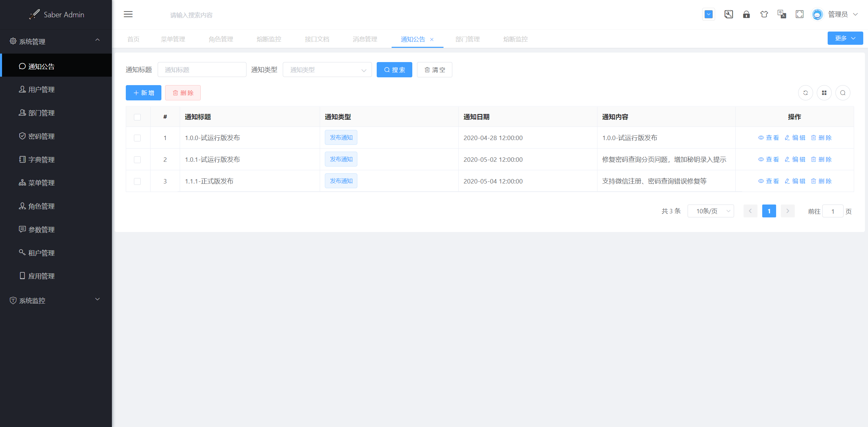This screenshot has height=427, width=868.
Task: Check the row 1 checkbox
Action: click(x=137, y=138)
